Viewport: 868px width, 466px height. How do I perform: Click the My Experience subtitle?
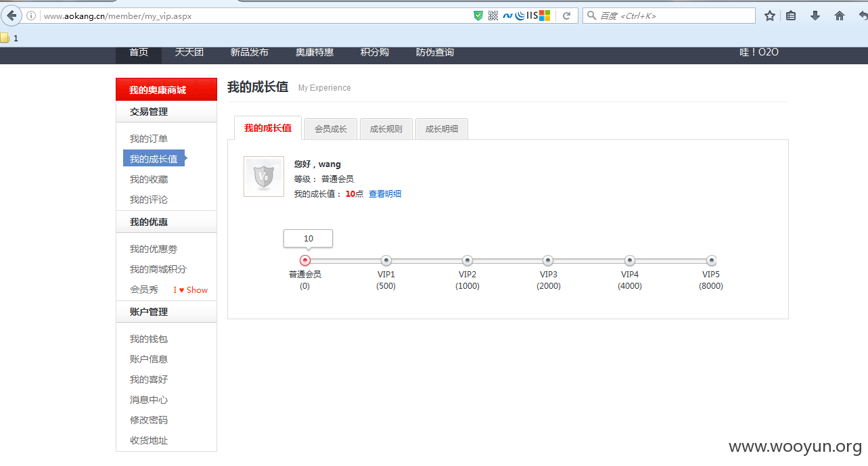pos(325,88)
